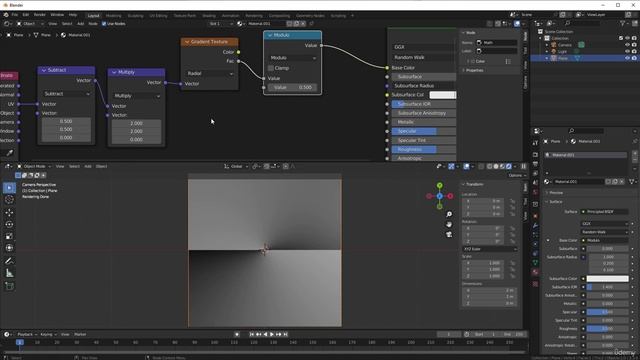
Task: Open the Modulo operation dropdown on Math node
Action: coord(293,58)
